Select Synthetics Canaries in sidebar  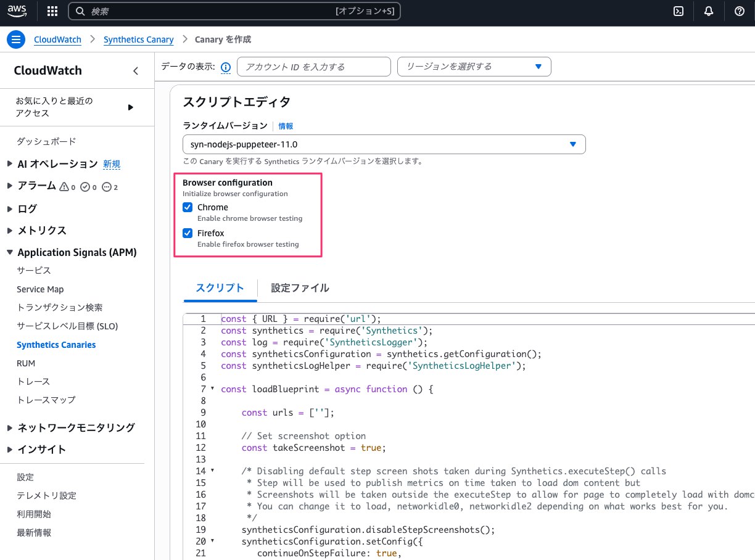(56, 345)
